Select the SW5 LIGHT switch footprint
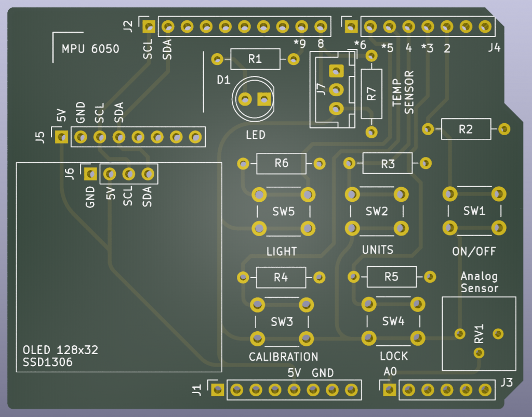 283,212
